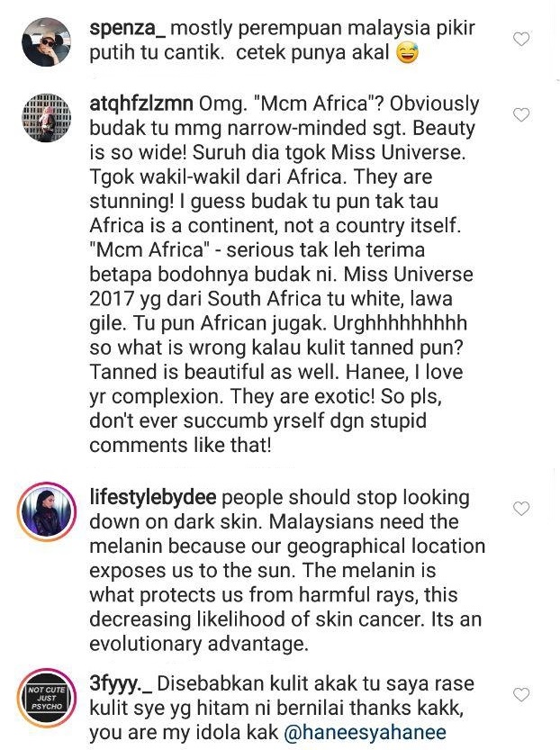Image resolution: width=560 pixels, height=750 pixels.
Task: Select the line 'Africa is a continent'
Action: click(x=184, y=226)
